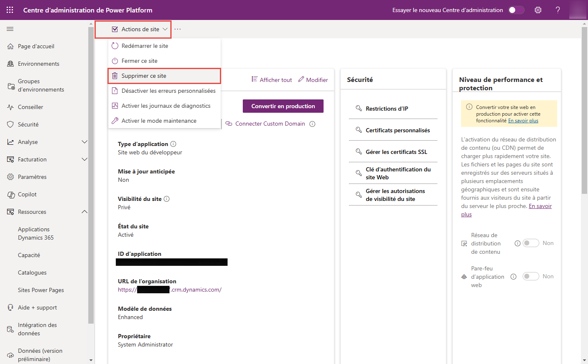Viewport: 588px width, 364px height.
Task: Click the Afficher tout button
Action: [272, 79]
